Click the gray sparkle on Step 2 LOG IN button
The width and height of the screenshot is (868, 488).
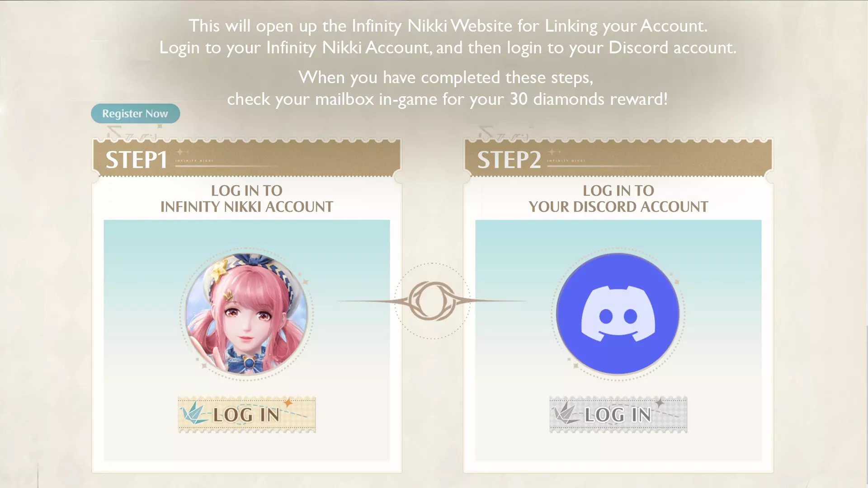point(660,402)
